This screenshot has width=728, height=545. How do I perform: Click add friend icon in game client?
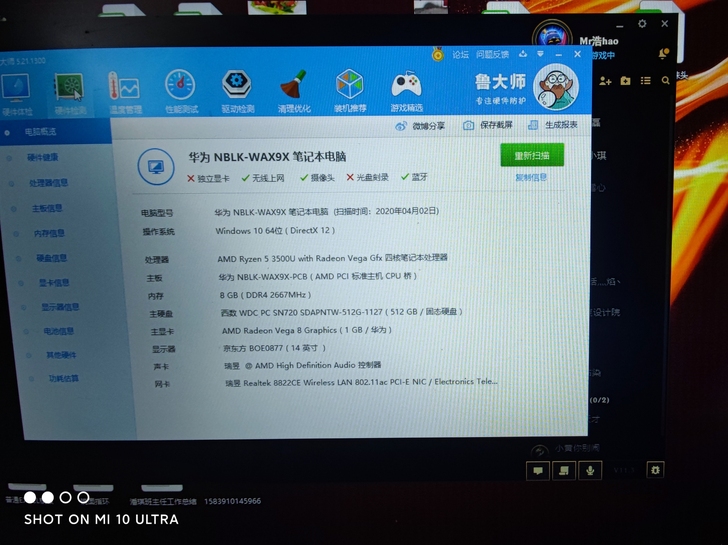[x=605, y=81]
